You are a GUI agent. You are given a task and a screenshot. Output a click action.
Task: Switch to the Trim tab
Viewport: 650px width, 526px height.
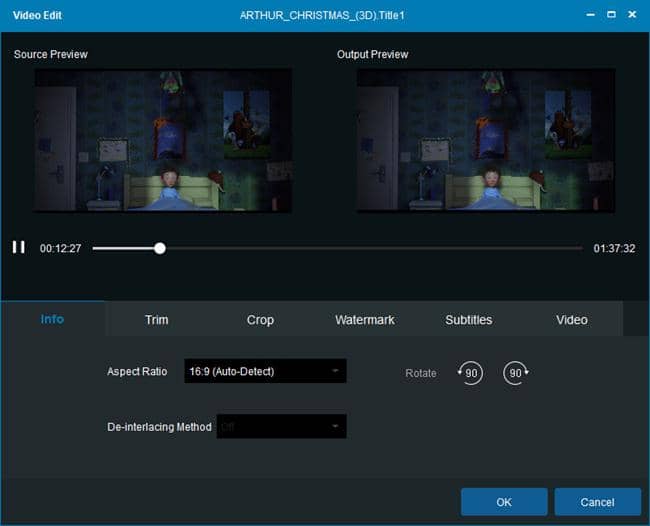click(157, 320)
